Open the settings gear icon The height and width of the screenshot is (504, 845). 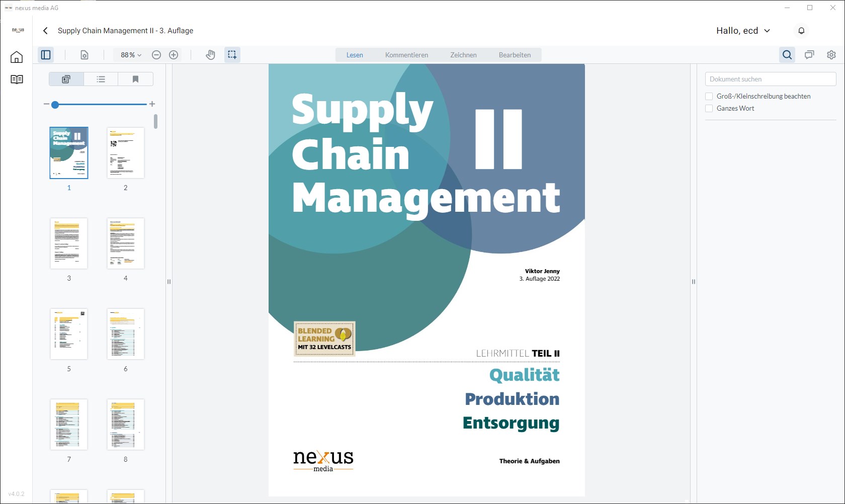[x=831, y=55]
